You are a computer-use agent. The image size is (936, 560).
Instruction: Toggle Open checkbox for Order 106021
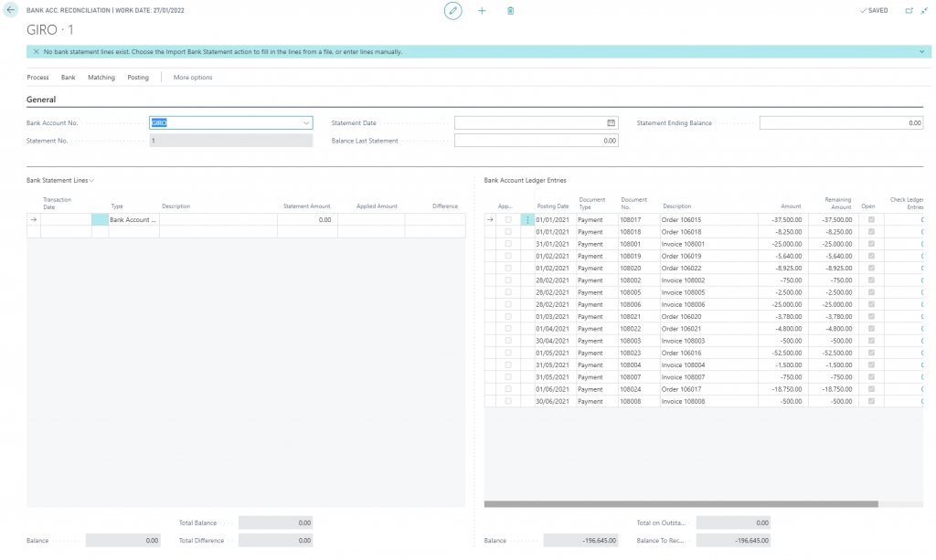(x=871, y=329)
